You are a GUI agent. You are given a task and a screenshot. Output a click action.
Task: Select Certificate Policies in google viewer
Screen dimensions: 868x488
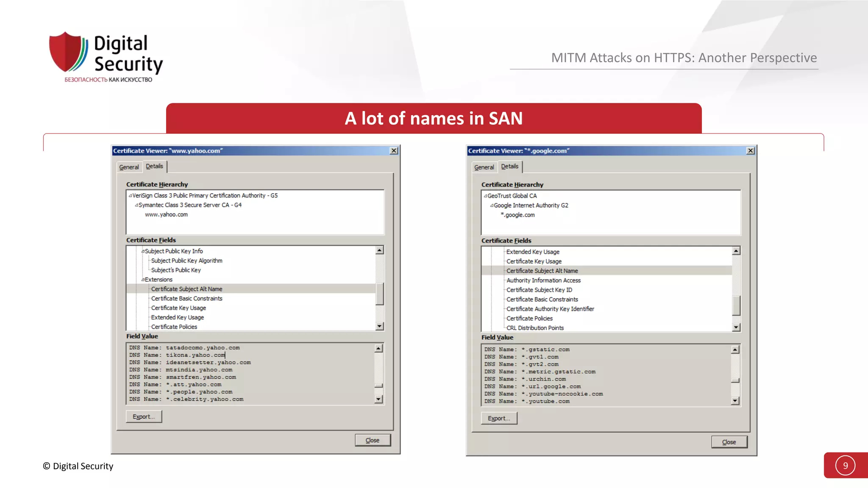(529, 318)
